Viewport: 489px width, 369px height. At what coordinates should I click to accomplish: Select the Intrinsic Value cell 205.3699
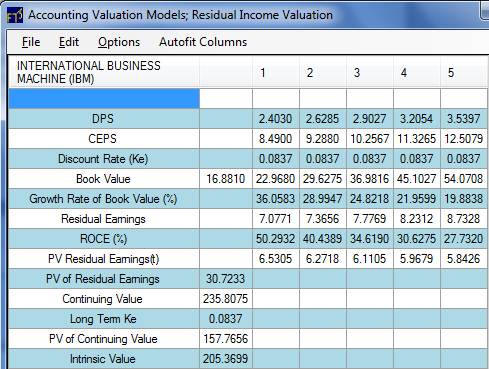(x=226, y=359)
